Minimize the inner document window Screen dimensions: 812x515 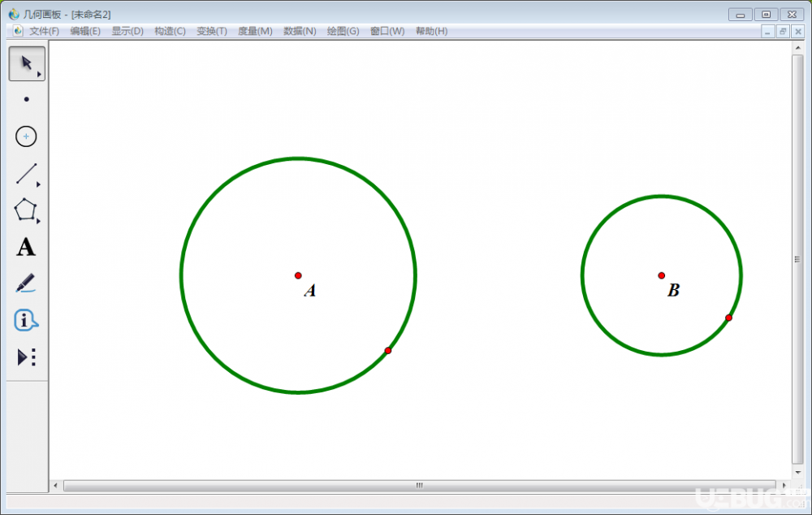point(767,32)
